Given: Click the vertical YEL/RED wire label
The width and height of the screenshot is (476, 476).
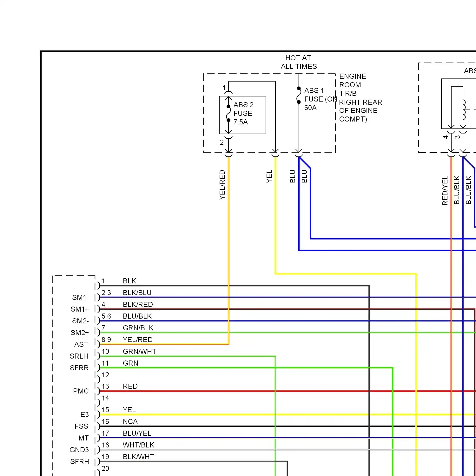Looking at the screenshot, I should click(x=222, y=185).
